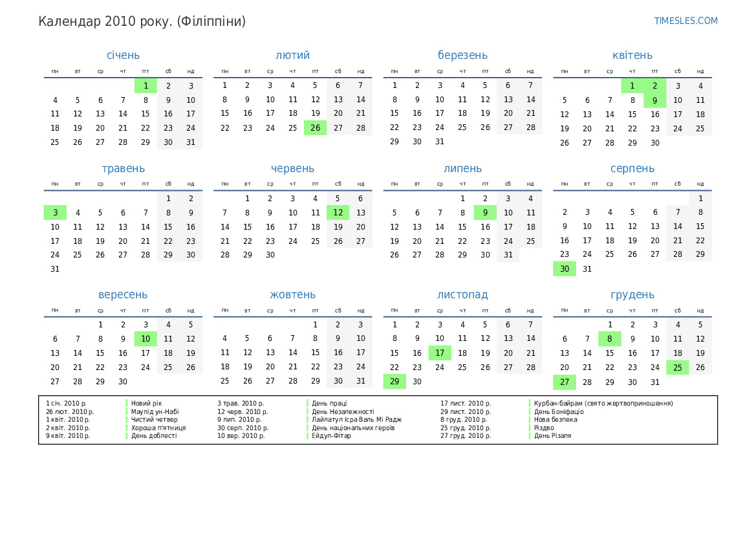
Task: Select the квітень month title
Action: (632, 56)
